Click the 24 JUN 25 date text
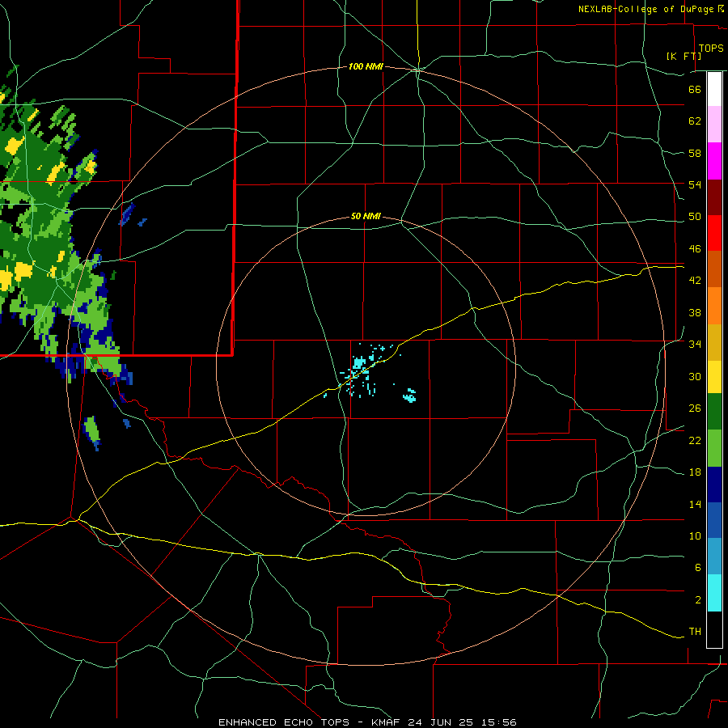728x728 pixels. point(440,722)
